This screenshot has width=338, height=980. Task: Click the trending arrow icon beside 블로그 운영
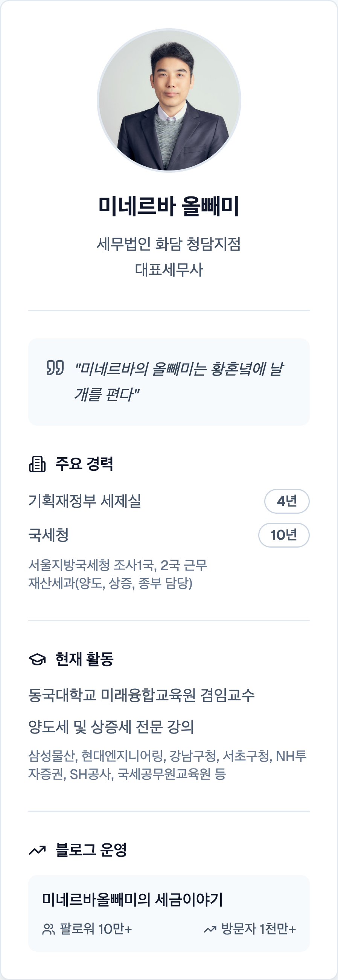coord(37,850)
